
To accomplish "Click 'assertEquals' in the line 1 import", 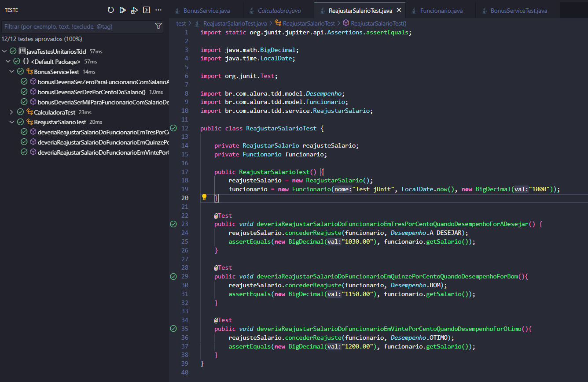I will 387,32.
